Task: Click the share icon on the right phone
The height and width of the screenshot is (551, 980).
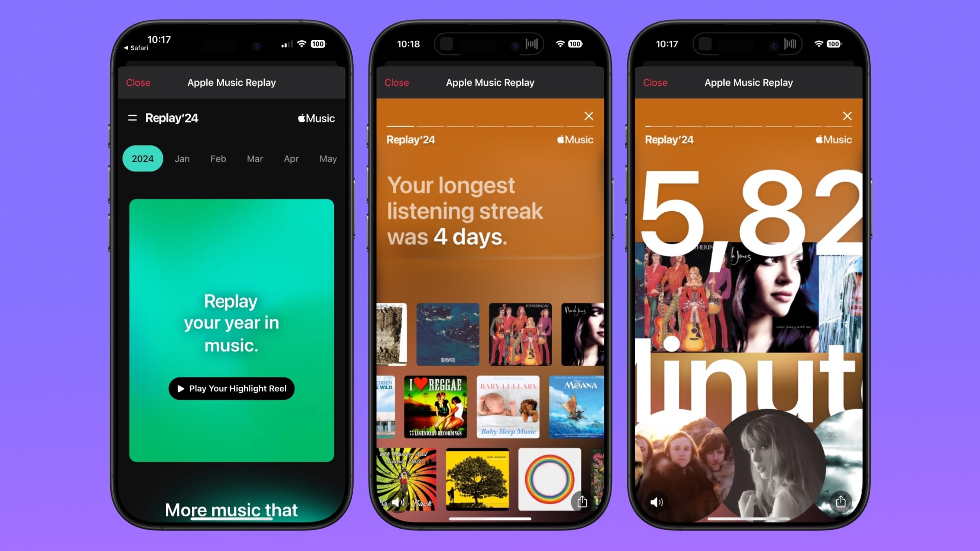Action: tap(841, 501)
